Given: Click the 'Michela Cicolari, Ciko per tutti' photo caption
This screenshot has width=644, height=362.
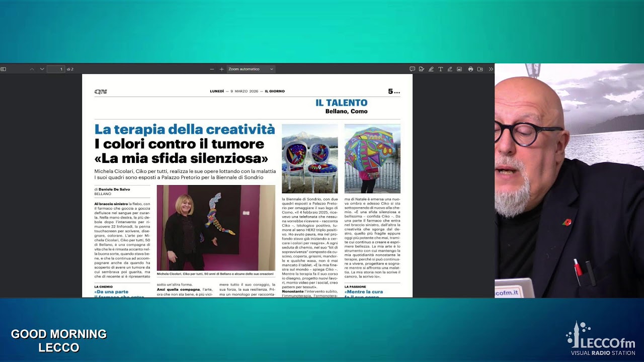Looking at the screenshot, I should pyautogui.click(x=215, y=274).
